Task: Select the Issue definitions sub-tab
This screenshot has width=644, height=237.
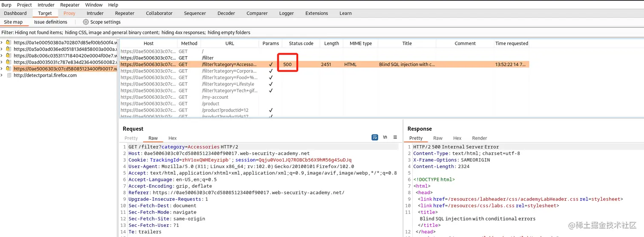Action: click(51, 22)
